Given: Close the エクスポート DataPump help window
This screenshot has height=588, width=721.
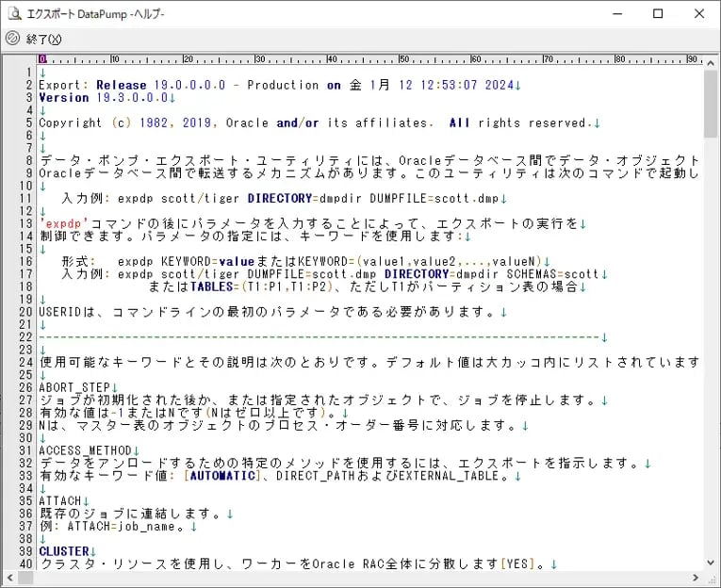Looking at the screenshot, I should [x=699, y=13].
